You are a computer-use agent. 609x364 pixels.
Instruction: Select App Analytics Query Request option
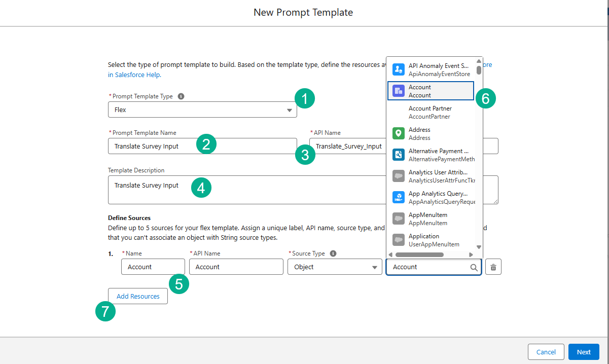tap(431, 198)
